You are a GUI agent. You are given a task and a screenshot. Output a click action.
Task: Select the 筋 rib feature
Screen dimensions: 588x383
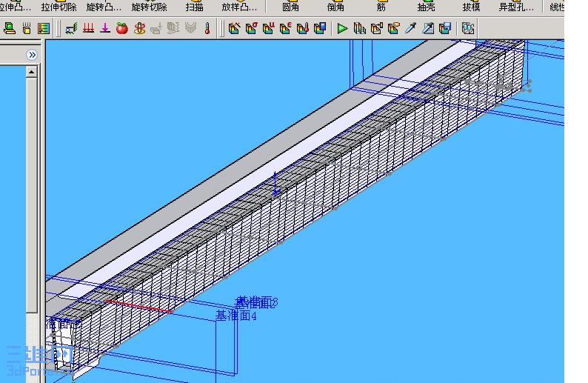(381, 7)
